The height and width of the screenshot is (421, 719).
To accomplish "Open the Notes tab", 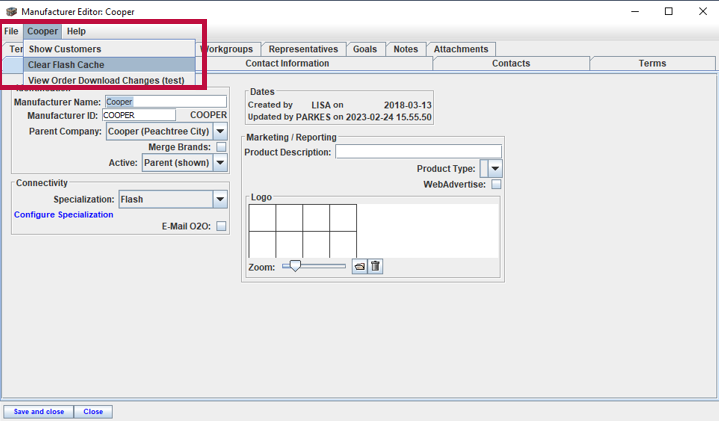I will point(406,49).
